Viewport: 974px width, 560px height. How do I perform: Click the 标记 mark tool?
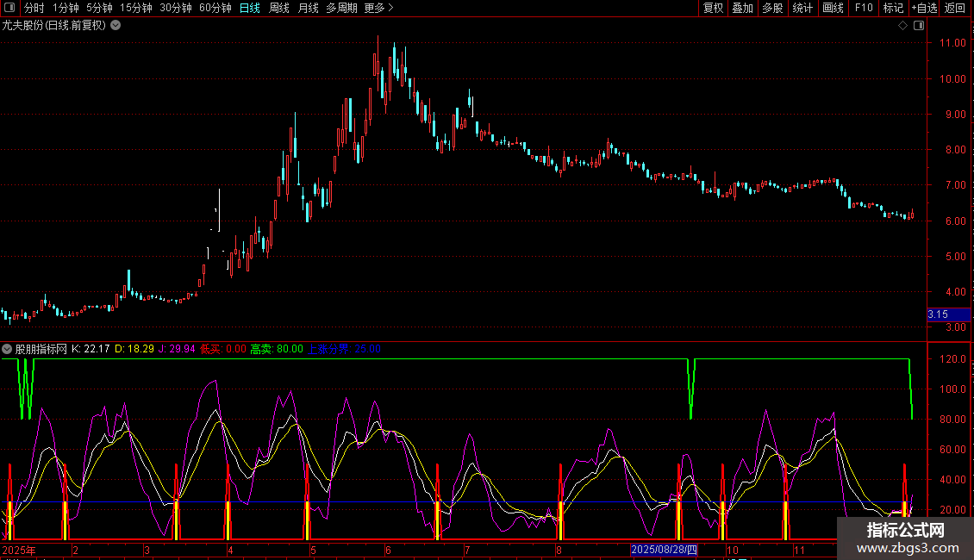(x=893, y=9)
